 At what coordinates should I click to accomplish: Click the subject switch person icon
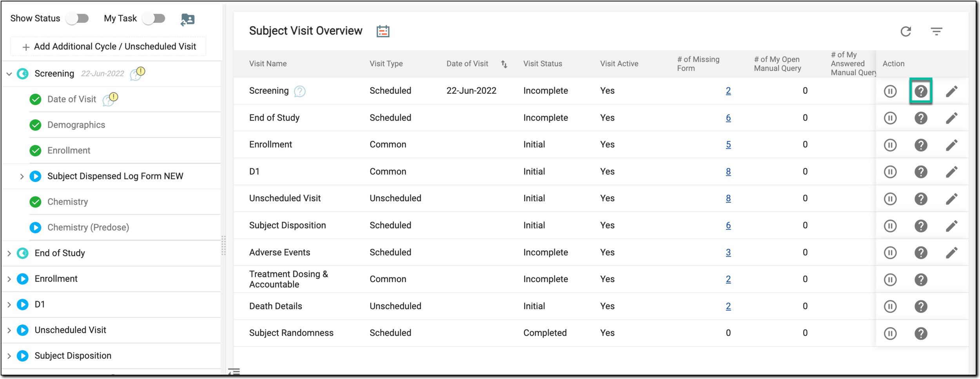188,19
